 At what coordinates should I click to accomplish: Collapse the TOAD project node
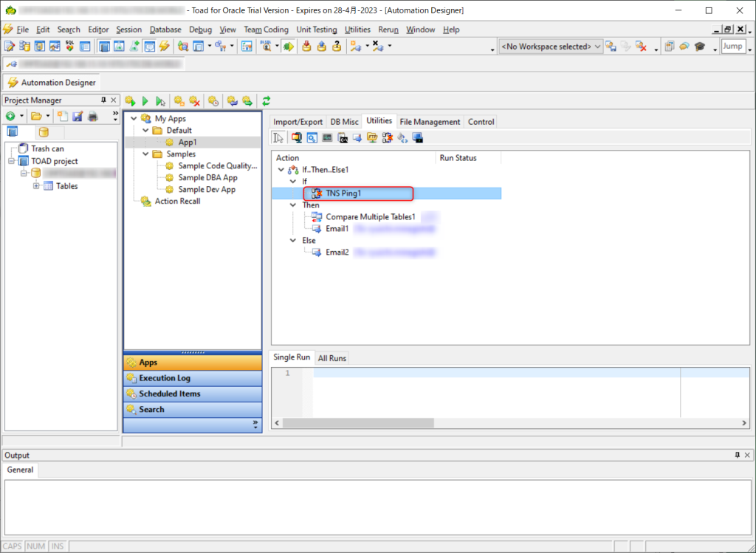[12, 161]
